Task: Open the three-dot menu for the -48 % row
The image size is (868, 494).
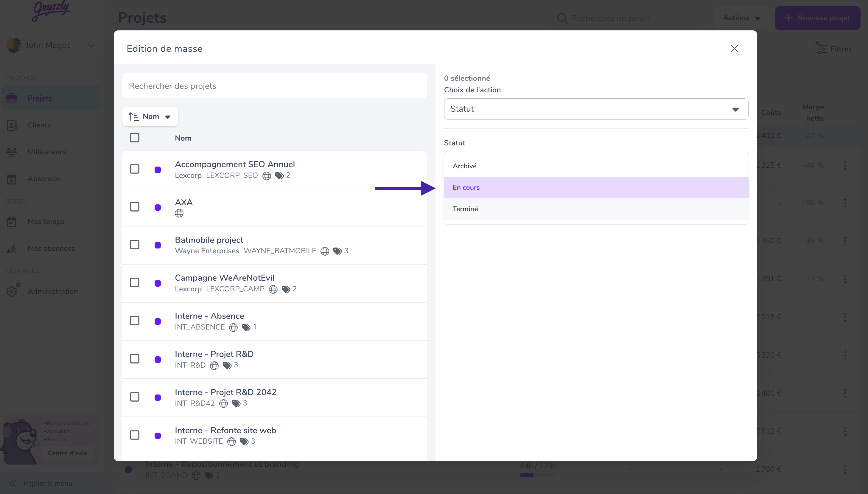Action: (x=845, y=166)
